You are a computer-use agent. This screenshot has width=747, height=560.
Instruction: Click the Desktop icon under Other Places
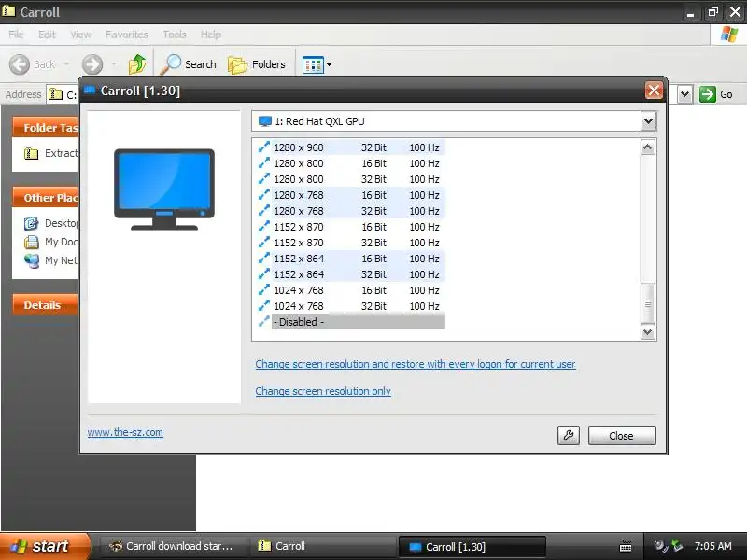click(x=32, y=223)
